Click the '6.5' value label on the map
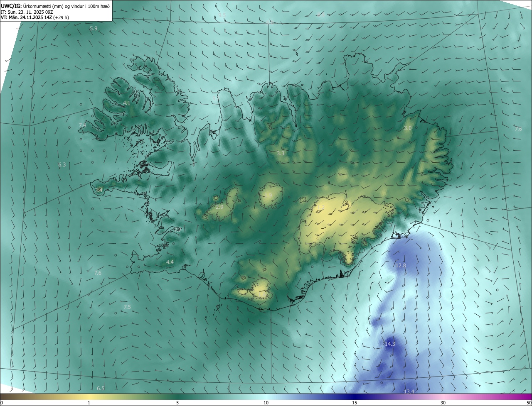The image size is (532, 406). [101, 388]
